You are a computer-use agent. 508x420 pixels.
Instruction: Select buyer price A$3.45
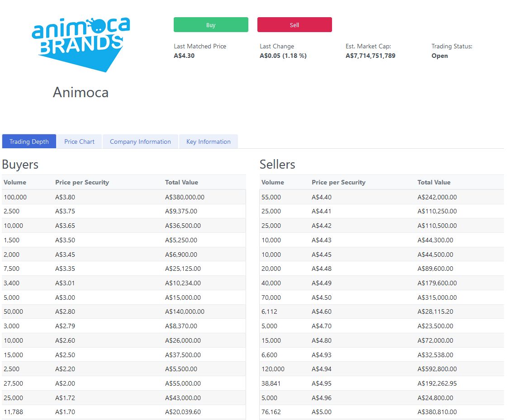[x=65, y=255]
